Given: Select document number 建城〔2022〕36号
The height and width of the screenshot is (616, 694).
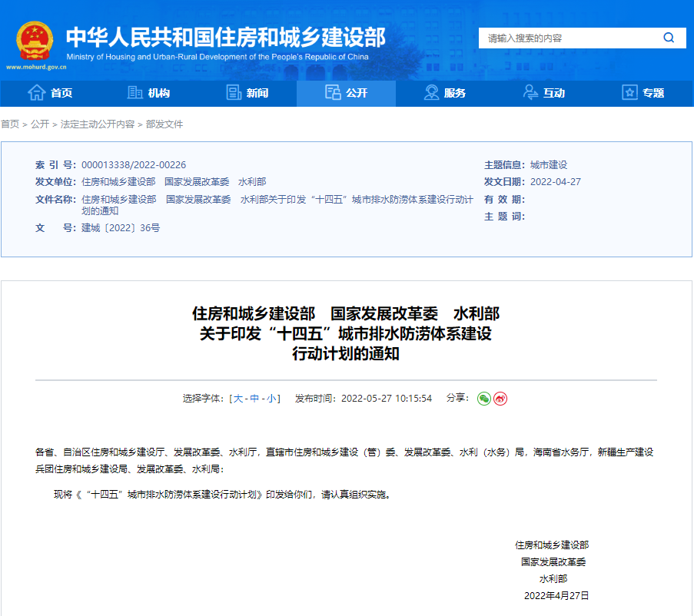Looking at the screenshot, I should tap(121, 228).
